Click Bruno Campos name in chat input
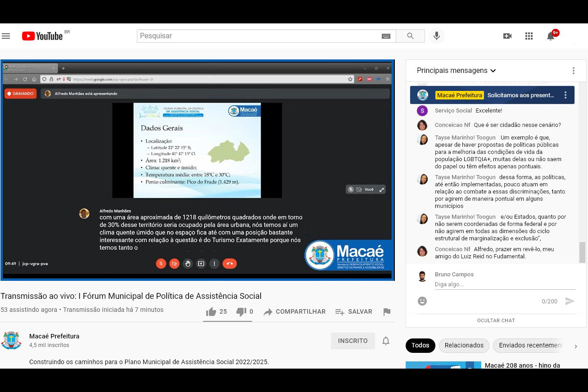This screenshot has height=392, width=588. pos(454,275)
